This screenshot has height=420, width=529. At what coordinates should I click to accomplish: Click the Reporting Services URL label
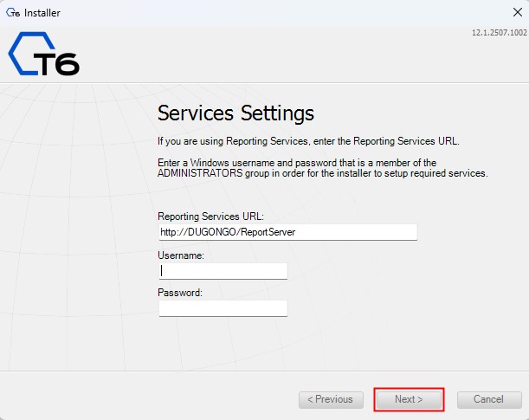210,216
